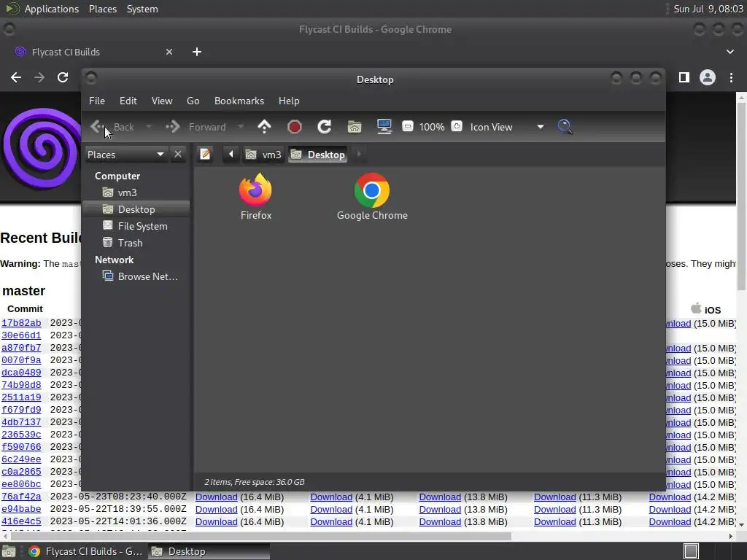Close the Places side pane
Screen dimensions: 747x560
[178, 155]
